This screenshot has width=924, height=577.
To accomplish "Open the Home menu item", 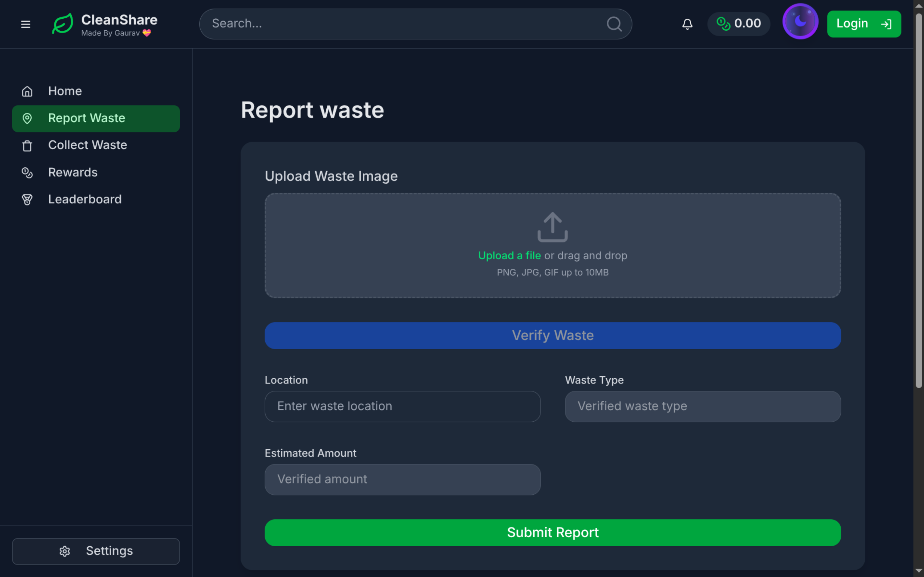I will [65, 91].
